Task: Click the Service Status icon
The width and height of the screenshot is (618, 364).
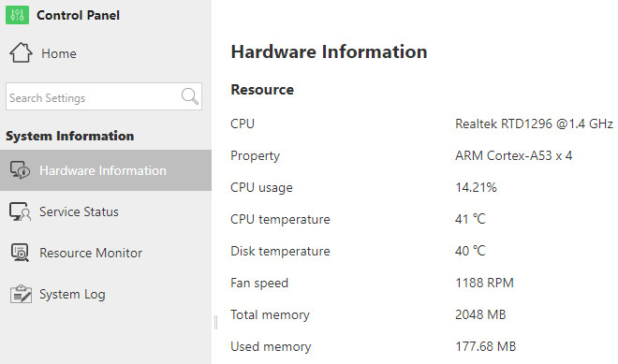Action: click(x=20, y=211)
